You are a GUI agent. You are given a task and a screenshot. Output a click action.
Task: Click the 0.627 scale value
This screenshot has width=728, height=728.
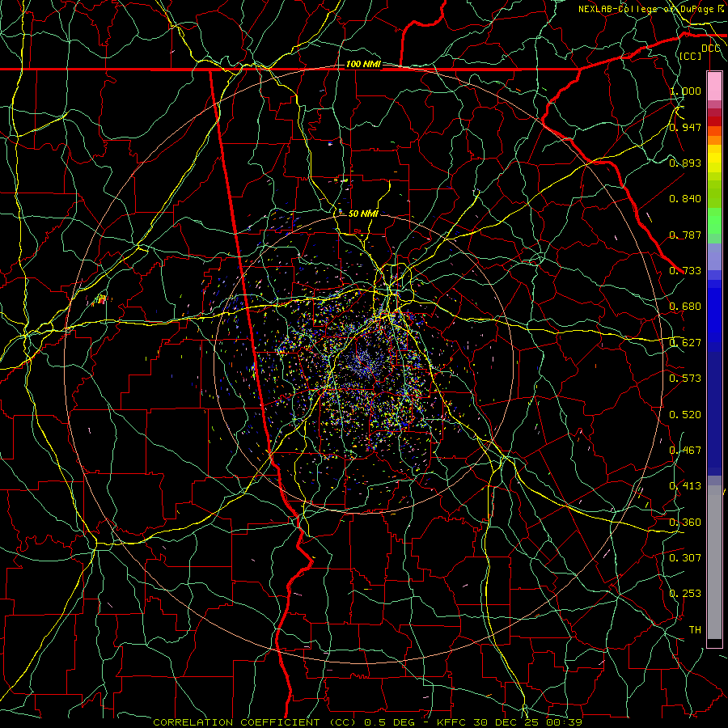(685, 343)
